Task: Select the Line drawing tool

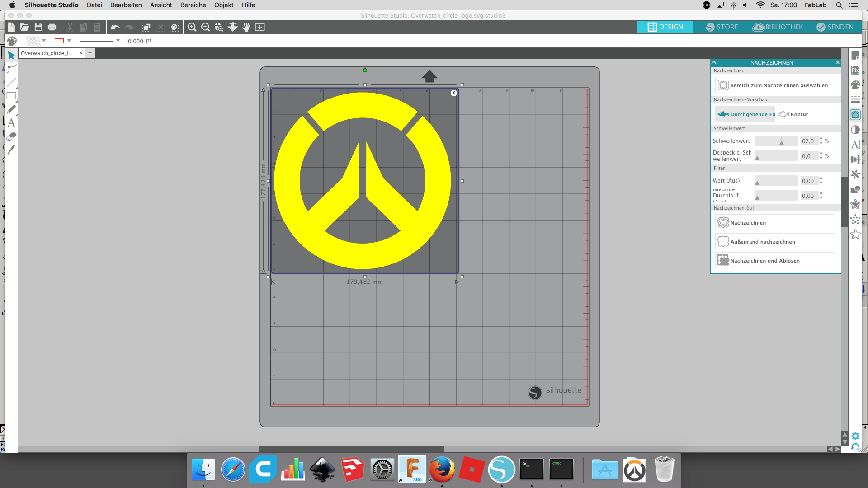Action: point(11,82)
